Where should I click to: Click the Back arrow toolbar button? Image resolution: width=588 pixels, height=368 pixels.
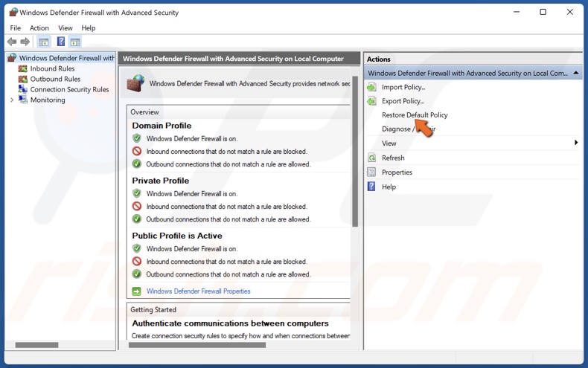(12, 42)
